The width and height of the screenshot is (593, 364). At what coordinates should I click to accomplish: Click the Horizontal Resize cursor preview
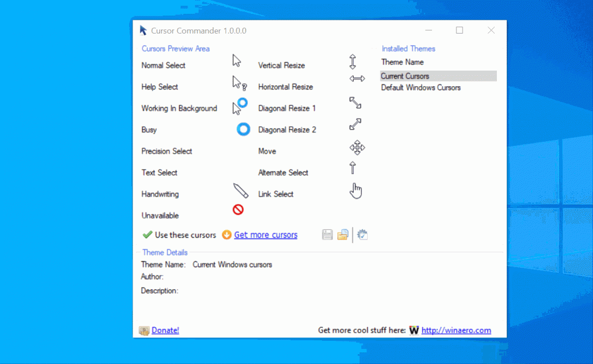click(357, 79)
